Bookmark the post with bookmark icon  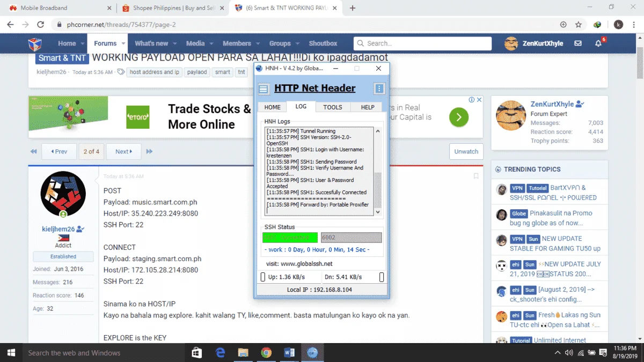coord(476,176)
